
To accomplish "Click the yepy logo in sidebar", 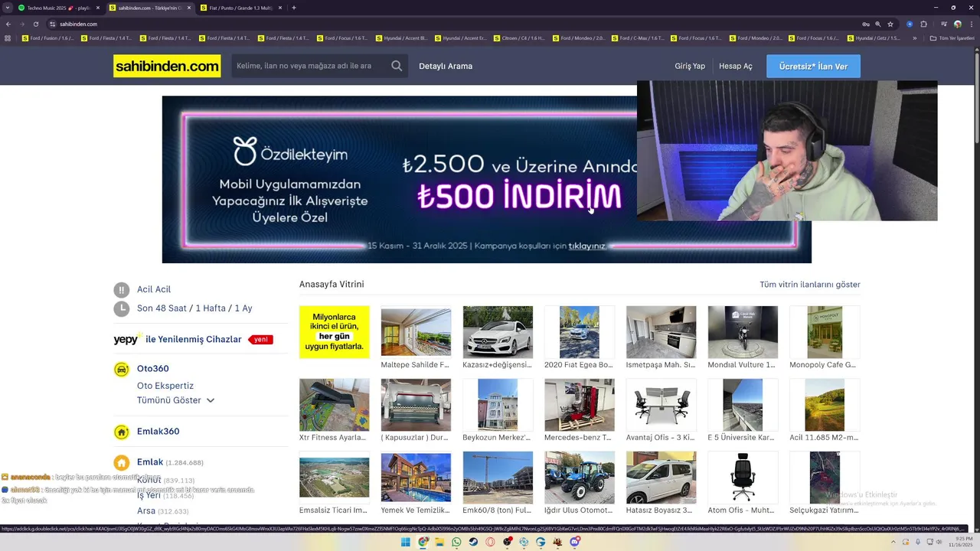I will [x=127, y=339].
